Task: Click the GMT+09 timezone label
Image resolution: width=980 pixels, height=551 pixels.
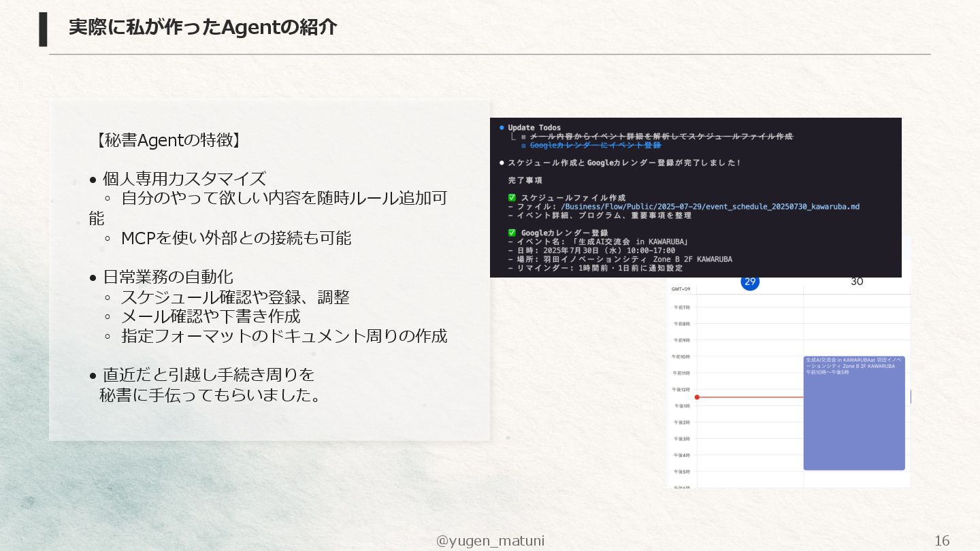Action: click(681, 289)
